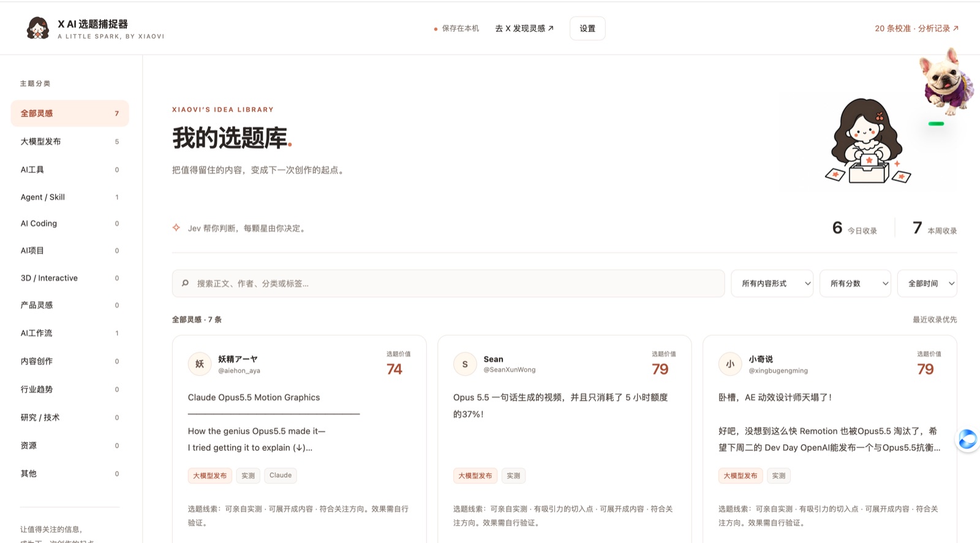Open 所有内容形式 dropdown
980x543 pixels.
coord(772,283)
